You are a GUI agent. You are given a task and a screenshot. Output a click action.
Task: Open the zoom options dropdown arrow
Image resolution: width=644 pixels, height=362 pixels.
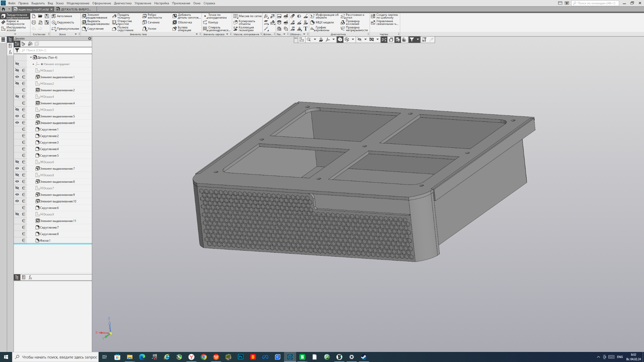tap(315, 40)
